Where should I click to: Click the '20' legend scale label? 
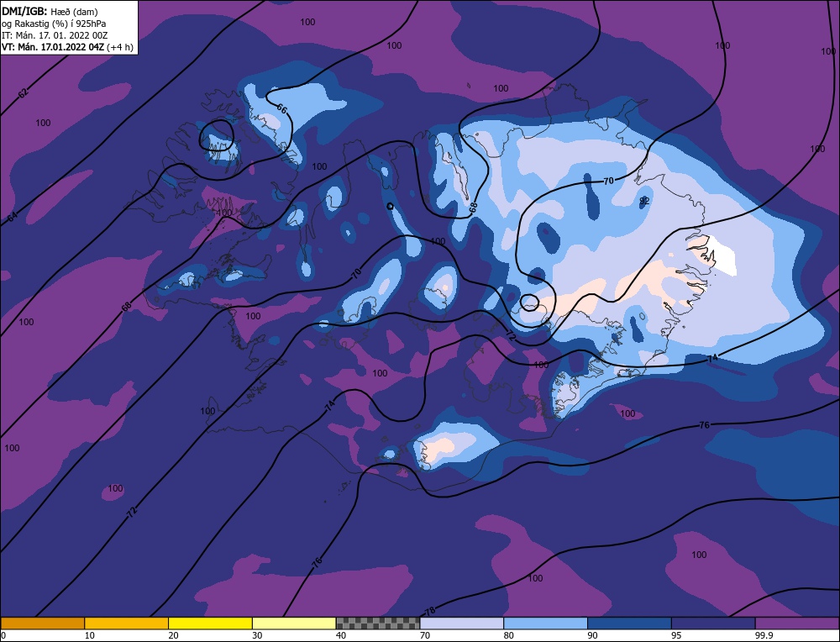[173, 635]
